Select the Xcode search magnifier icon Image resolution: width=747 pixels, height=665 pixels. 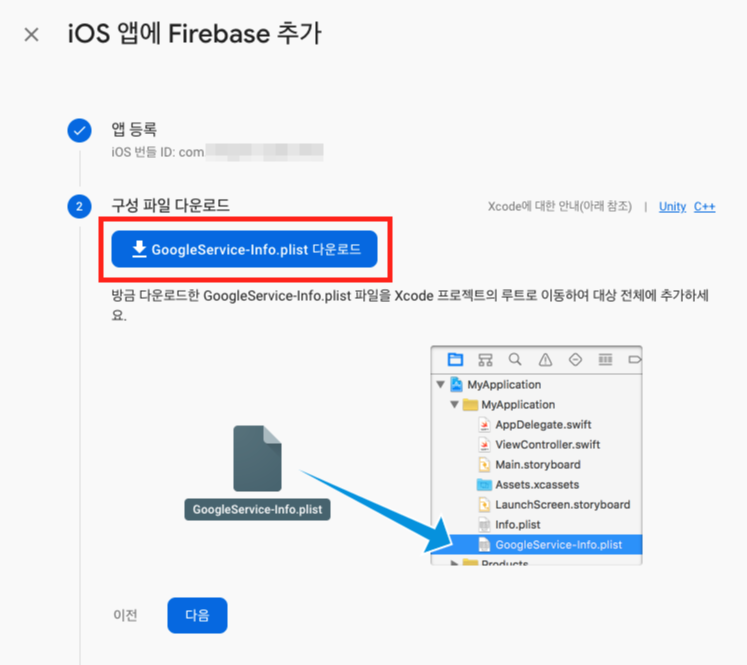[515, 359]
